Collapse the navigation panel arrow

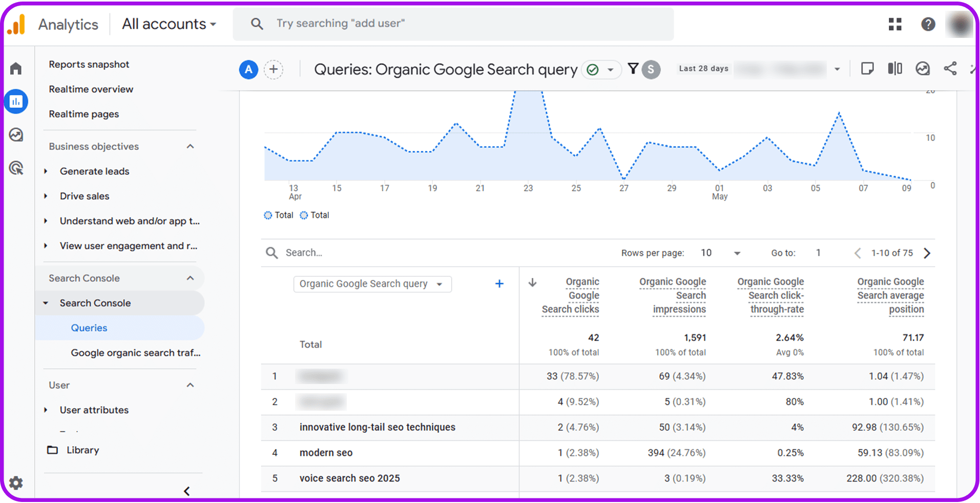[186, 491]
